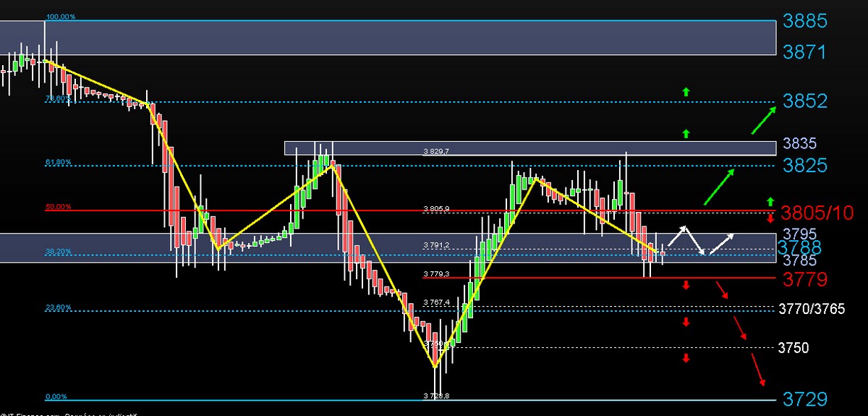Click the 3795 price label
The height and width of the screenshot is (416, 868).
click(798, 234)
